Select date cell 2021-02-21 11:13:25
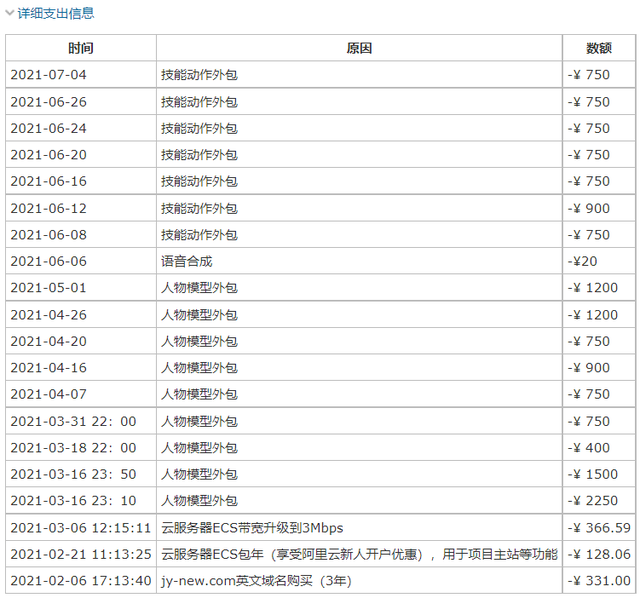 point(81,554)
